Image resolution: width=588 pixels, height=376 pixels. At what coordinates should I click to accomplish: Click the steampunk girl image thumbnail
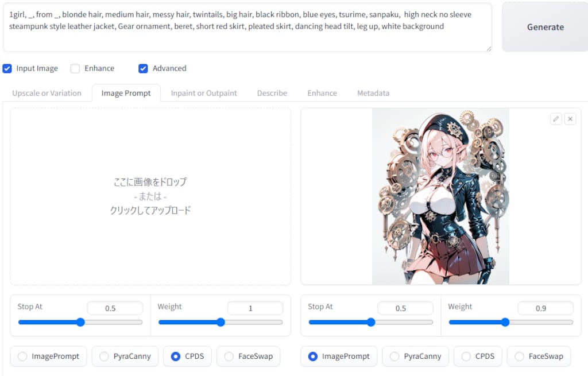point(441,196)
